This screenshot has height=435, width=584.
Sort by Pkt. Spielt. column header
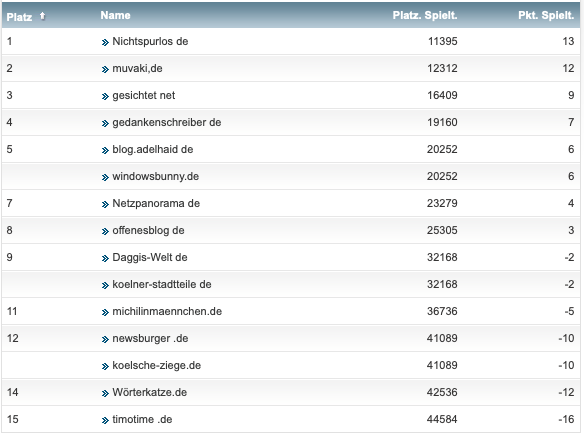546,15
